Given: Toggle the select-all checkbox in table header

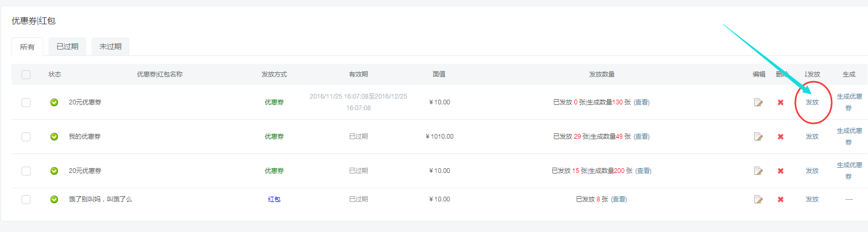Looking at the screenshot, I should 26,74.
